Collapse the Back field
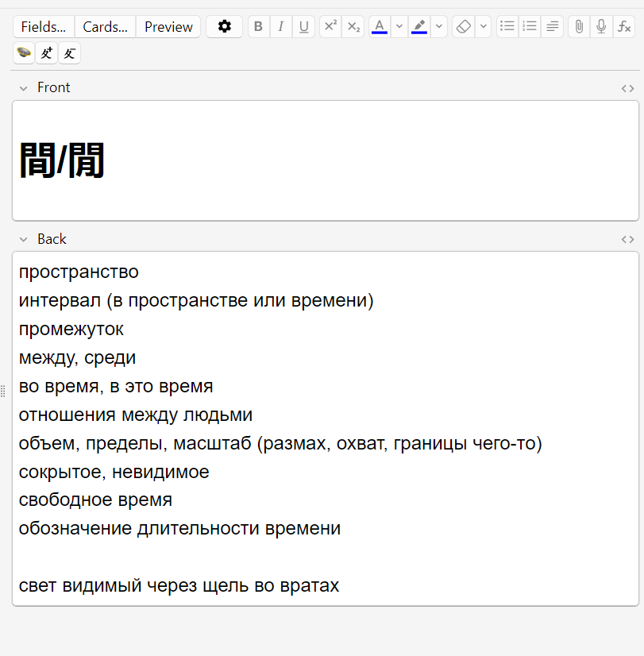 [23, 240]
